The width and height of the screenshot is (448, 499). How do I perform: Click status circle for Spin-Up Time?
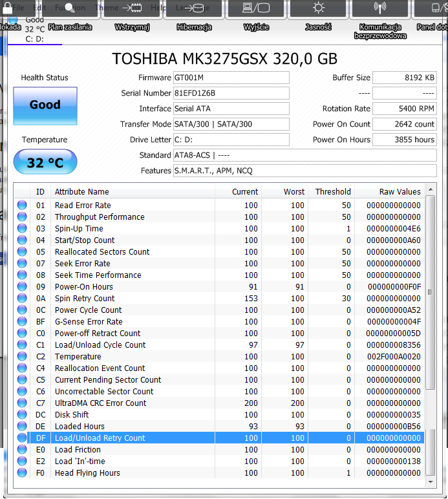(x=22, y=228)
